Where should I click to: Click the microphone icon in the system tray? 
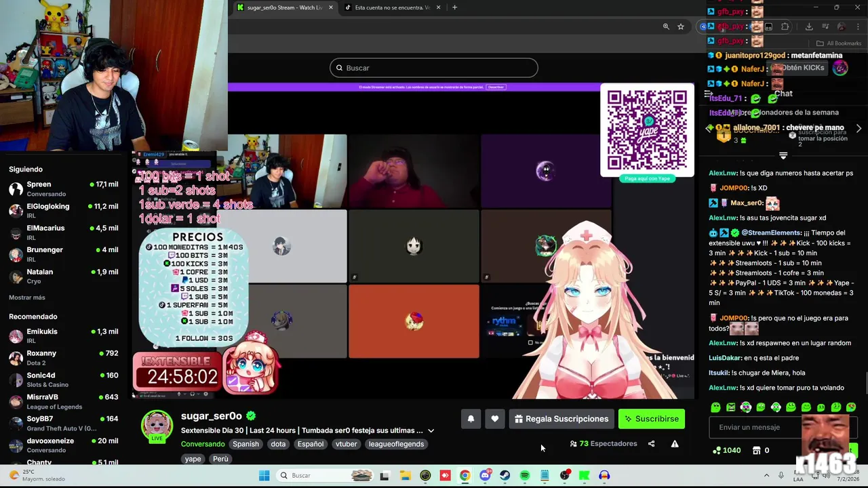pos(781,475)
